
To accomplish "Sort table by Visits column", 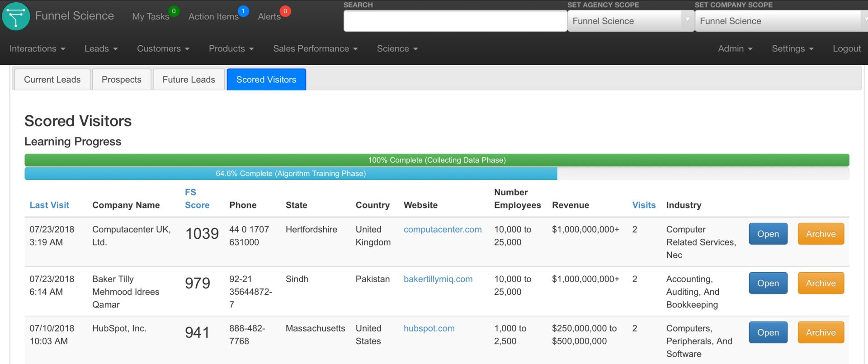I will (x=644, y=205).
